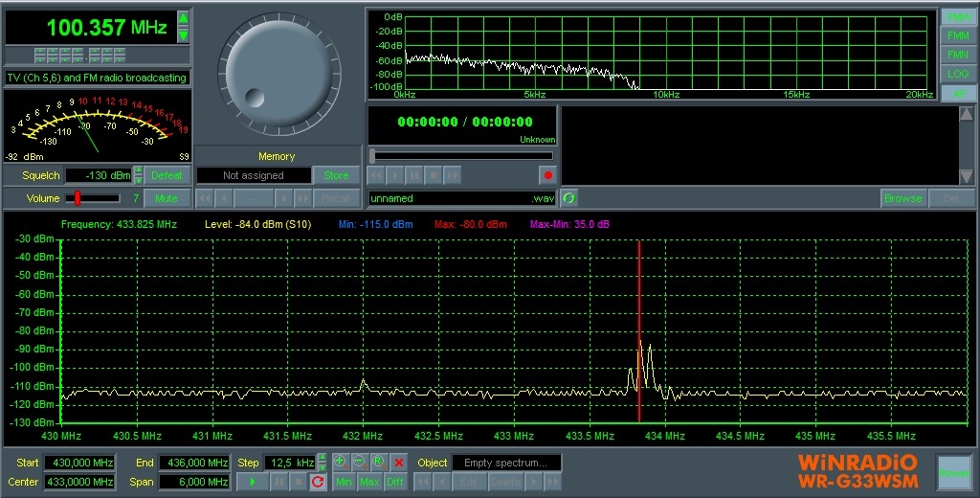The image size is (980, 498).
Task: Click the Edit object button
Action: tap(469, 483)
